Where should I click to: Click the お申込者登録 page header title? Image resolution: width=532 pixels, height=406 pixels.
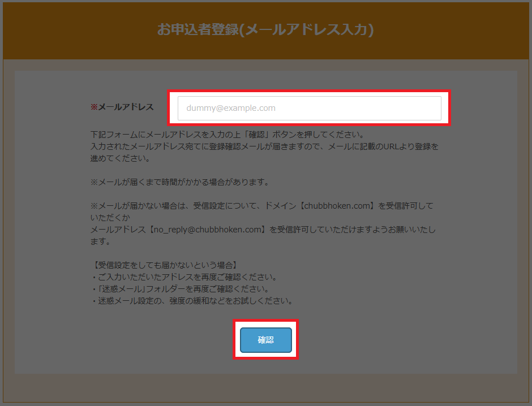(265, 29)
